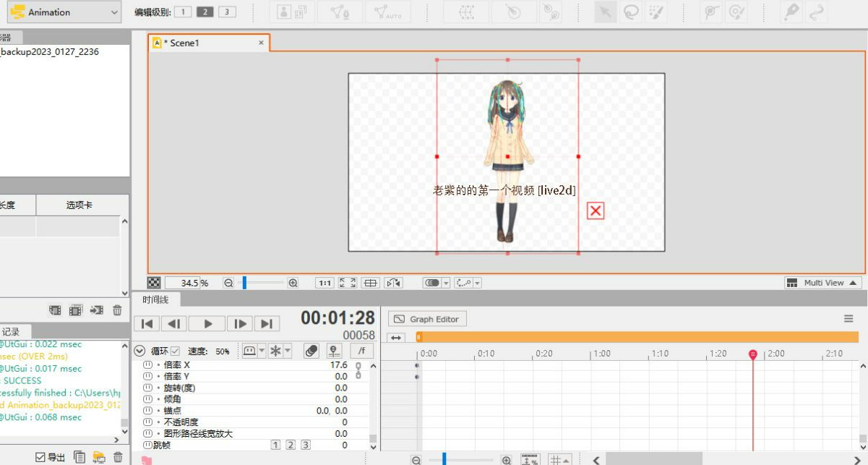The image size is (868, 465).
Task: Click the timeline width fit arrow icon
Action: pyautogui.click(x=396, y=338)
